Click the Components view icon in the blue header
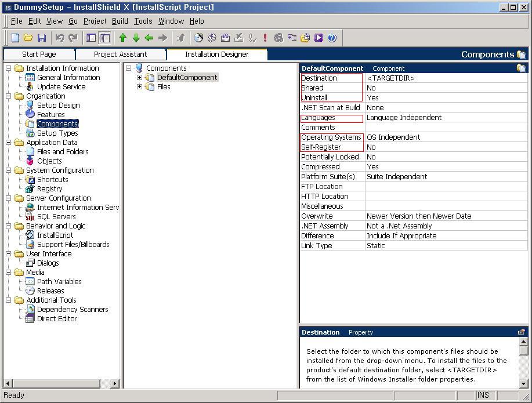Image resolution: width=532 pixels, height=403 pixels. point(521,55)
